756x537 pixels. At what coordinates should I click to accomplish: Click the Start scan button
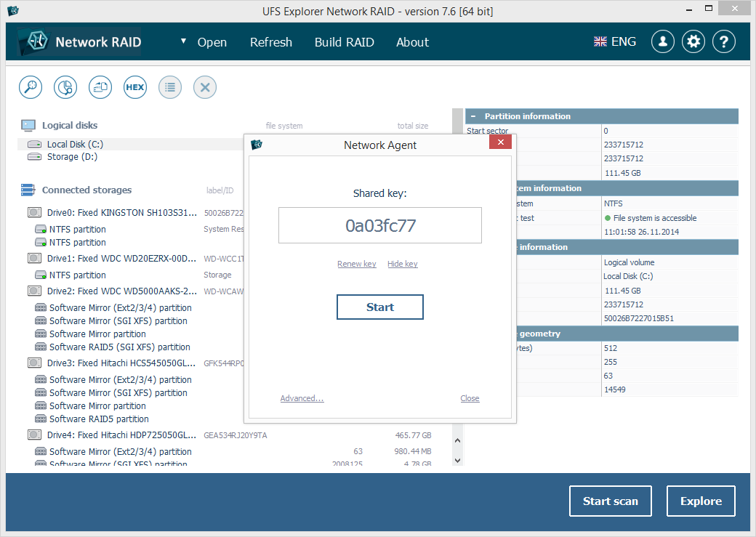pos(611,501)
